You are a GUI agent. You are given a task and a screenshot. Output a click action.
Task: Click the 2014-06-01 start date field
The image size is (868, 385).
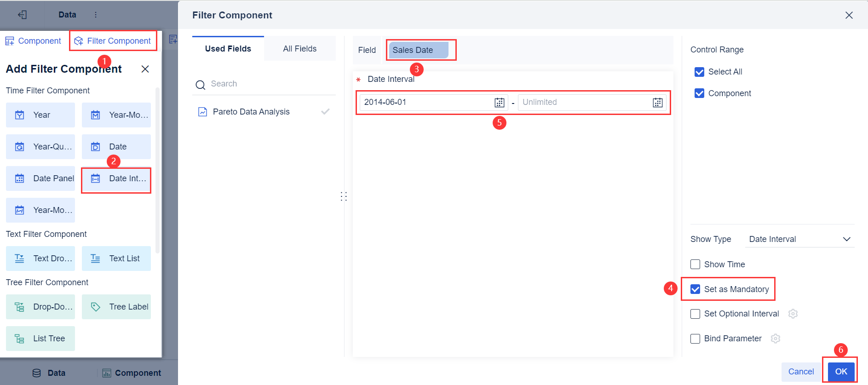coord(434,102)
